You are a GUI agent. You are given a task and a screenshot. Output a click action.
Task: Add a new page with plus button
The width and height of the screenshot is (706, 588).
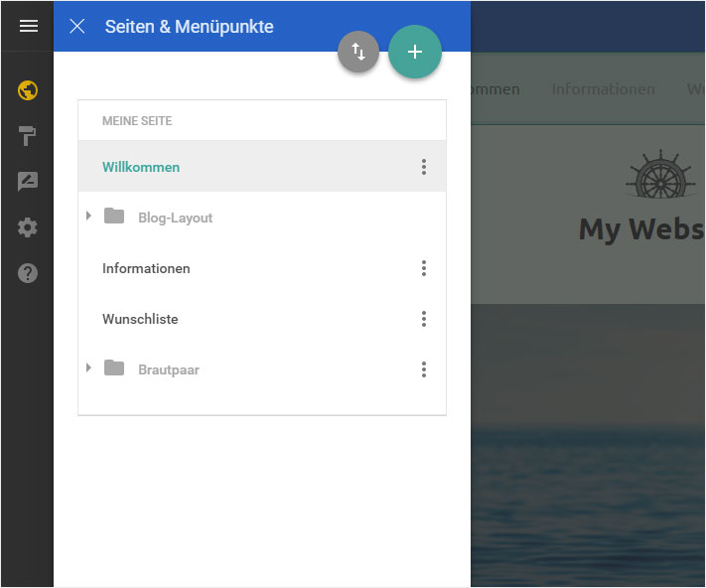415,52
